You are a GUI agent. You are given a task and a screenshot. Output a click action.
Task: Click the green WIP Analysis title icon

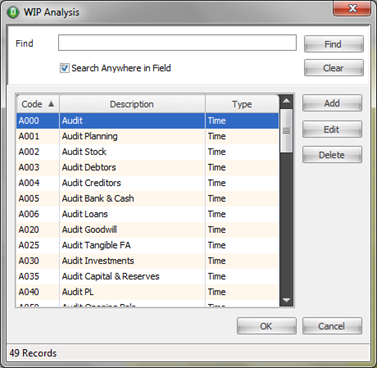tap(13, 12)
